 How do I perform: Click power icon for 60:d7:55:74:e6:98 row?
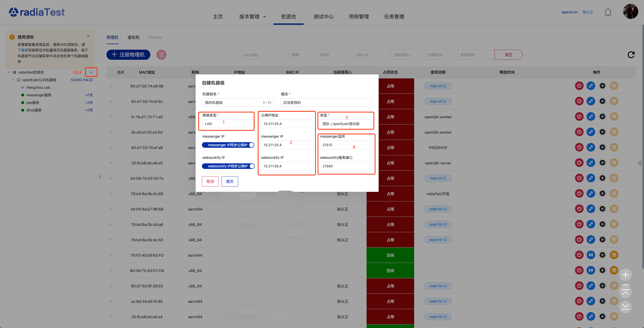point(579,86)
